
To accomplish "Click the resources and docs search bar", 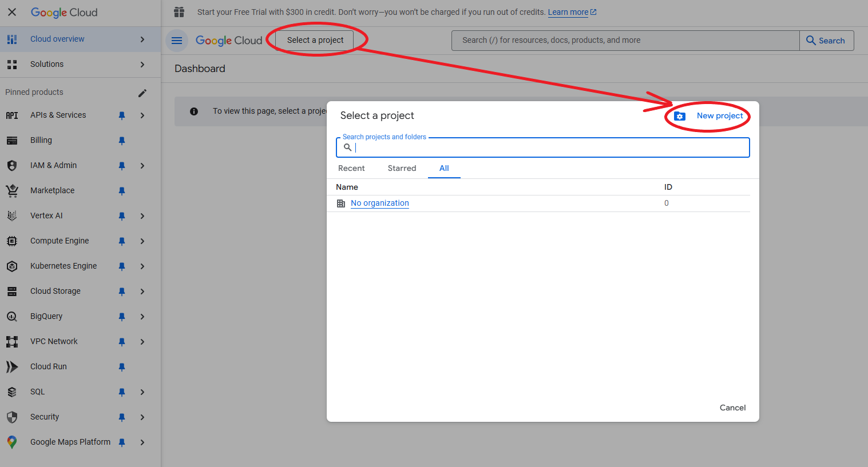I will pos(625,41).
